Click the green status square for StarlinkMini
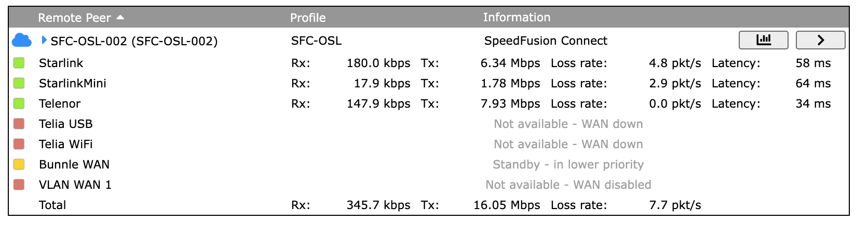This screenshot has width=868, height=233. coord(19,83)
